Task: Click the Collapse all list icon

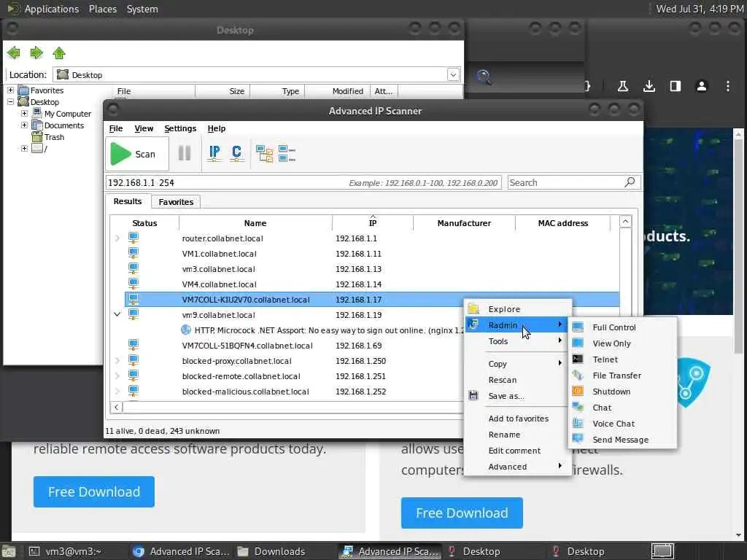Action: click(x=287, y=154)
